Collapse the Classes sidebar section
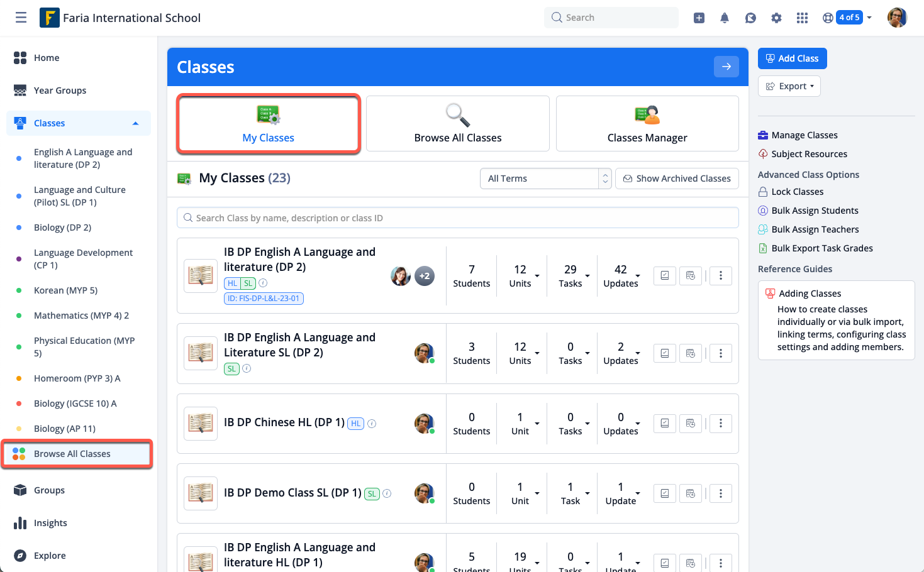This screenshot has width=924, height=572. (135, 123)
